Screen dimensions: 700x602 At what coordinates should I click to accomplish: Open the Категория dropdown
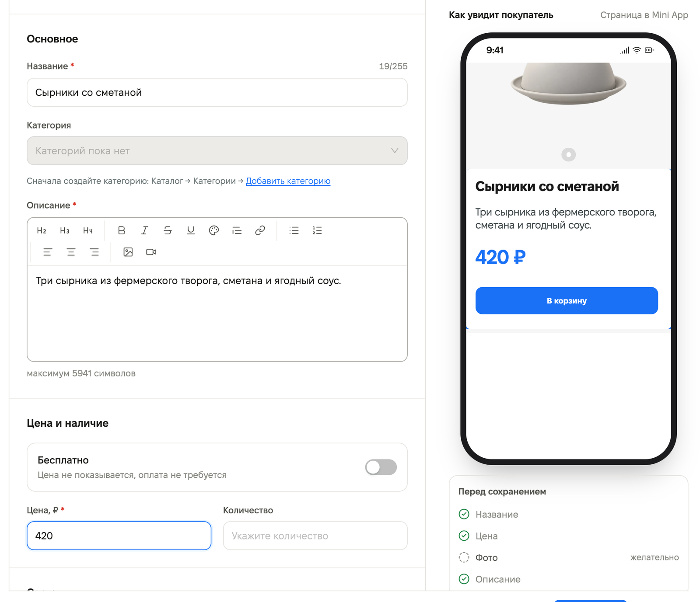pyautogui.click(x=217, y=151)
